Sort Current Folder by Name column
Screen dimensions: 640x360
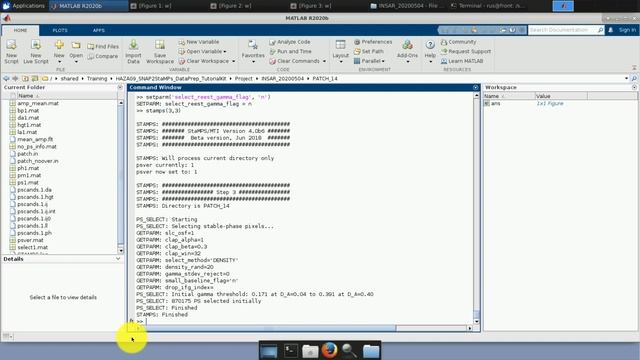[x=25, y=96]
